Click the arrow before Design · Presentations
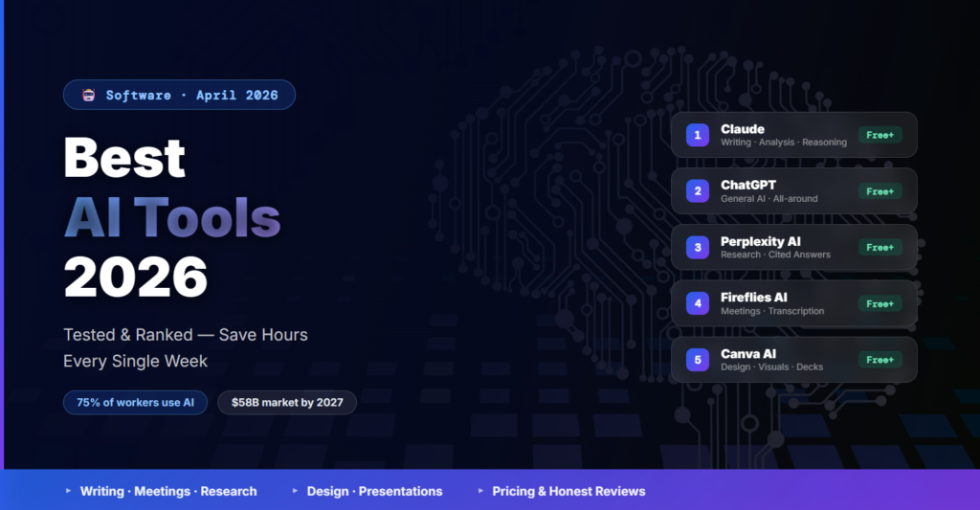This screenshot has width=980, height=510. 295,491
